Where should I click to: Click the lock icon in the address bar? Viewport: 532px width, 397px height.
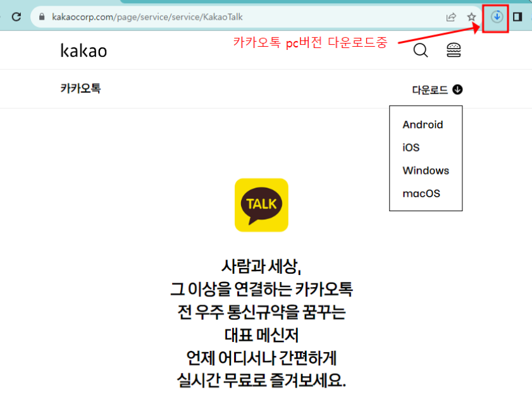[42, 16]
